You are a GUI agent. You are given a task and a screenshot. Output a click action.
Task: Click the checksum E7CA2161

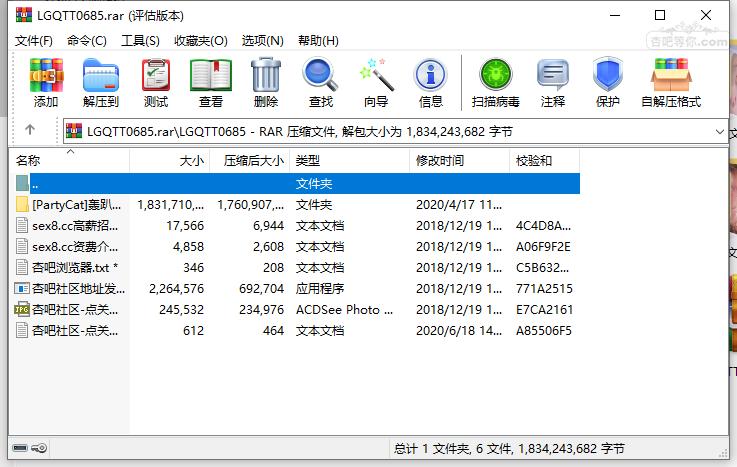pos(544,310)
